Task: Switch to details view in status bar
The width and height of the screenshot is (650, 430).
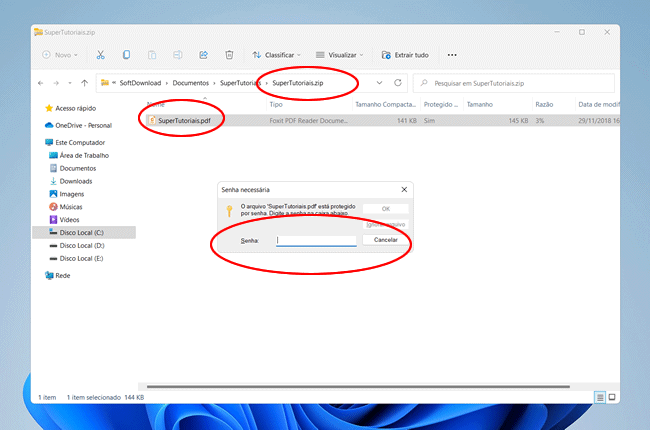Action: point(600,397)
